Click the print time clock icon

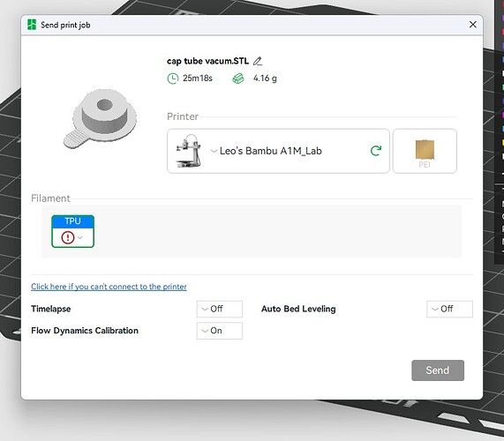coord(173,78)
